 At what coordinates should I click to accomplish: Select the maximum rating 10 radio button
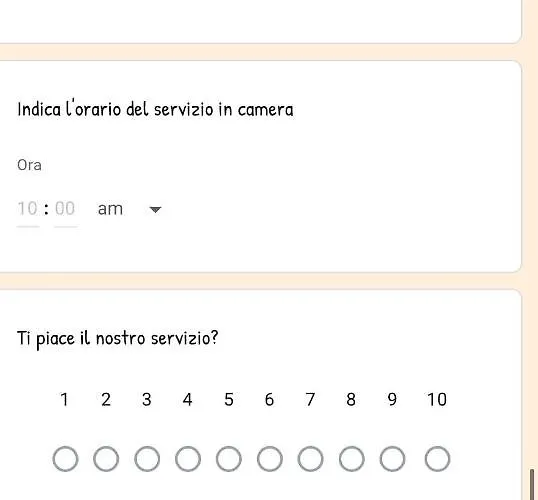[437, 459]
